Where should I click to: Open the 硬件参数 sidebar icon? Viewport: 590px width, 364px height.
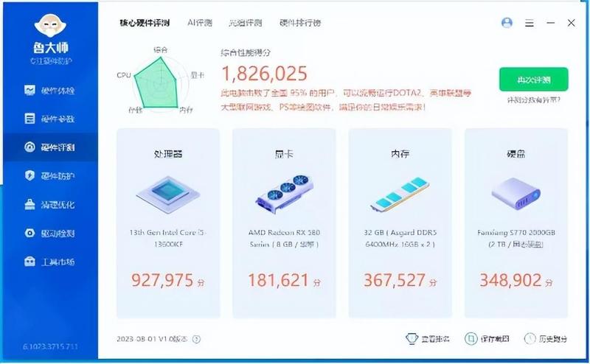tap(29, 119)
